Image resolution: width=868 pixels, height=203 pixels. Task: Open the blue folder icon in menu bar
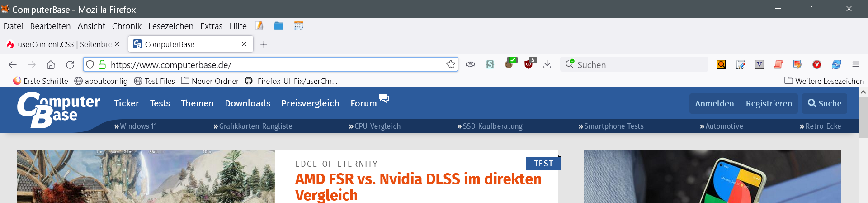(279, 26)
